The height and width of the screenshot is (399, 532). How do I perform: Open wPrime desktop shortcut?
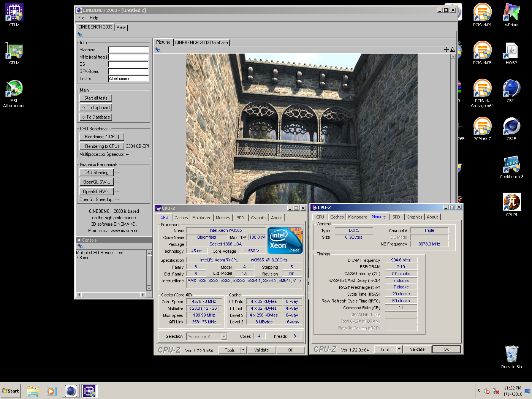[511, 14]
